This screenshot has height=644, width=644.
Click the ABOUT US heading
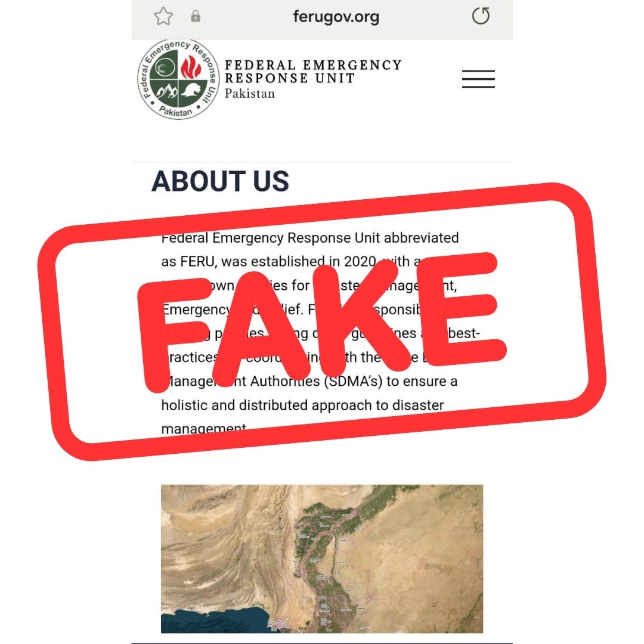point(220,181)
